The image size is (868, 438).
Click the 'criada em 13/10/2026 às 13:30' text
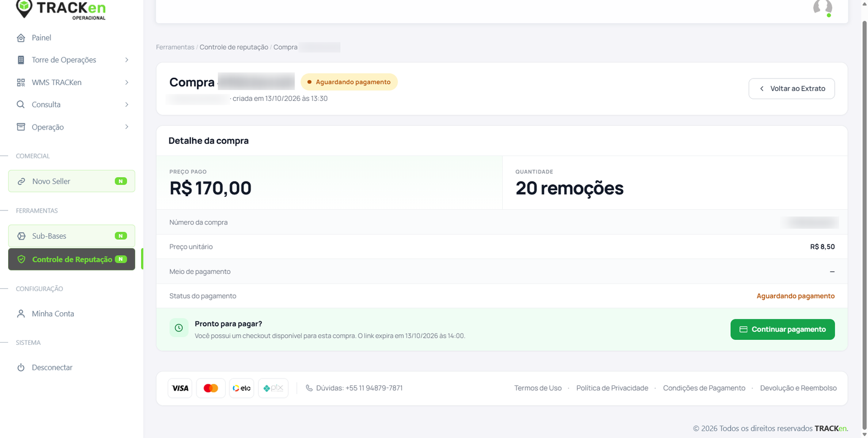280,99
